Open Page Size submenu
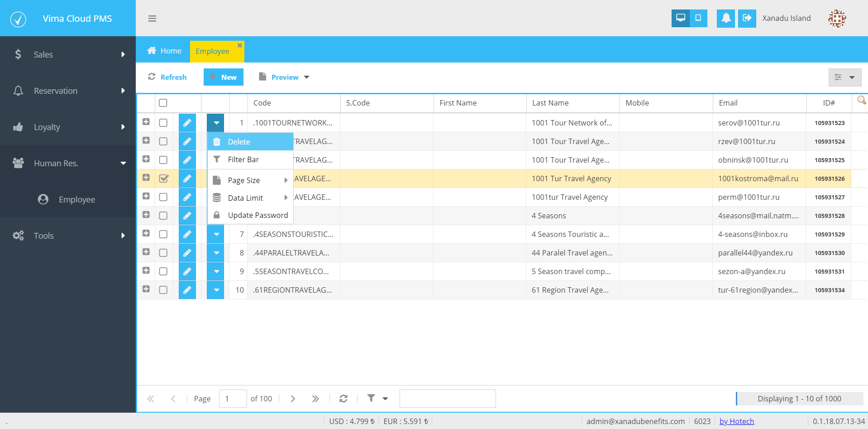Image resolution: width=868 pixels, height=429 pixels. click(x=250, y=180)
